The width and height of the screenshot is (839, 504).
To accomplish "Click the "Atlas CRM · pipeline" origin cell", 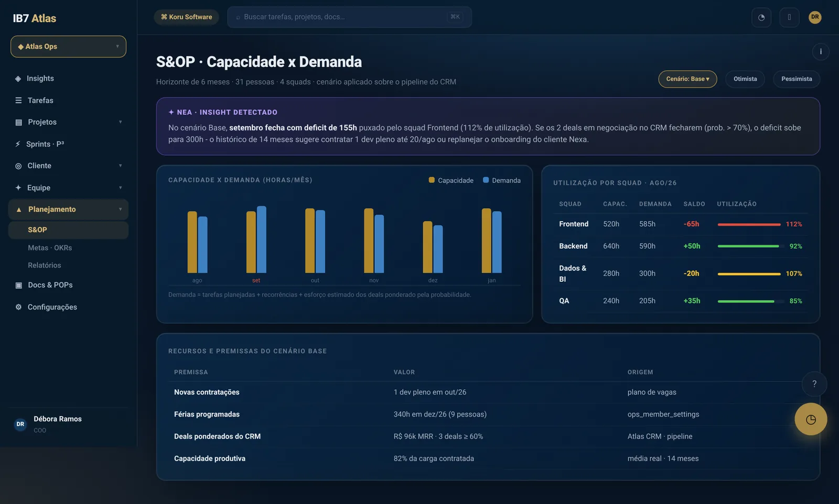I will 660,436.
